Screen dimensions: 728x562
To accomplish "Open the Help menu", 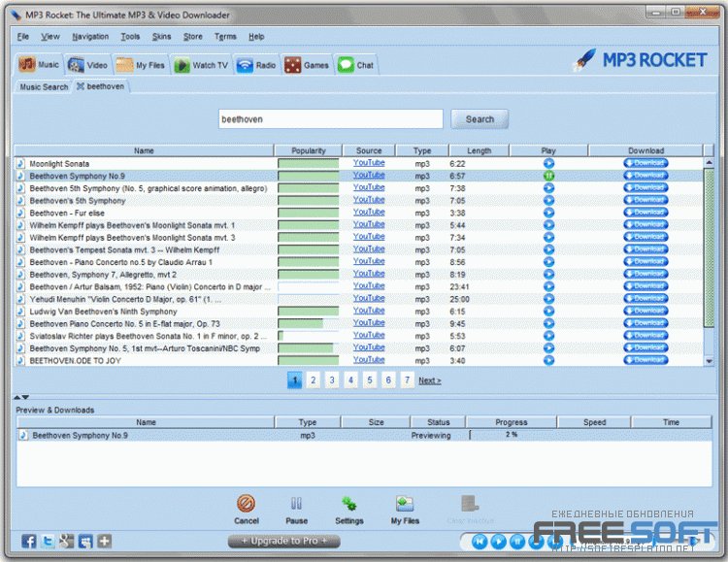I will click(x=256, y=36).
